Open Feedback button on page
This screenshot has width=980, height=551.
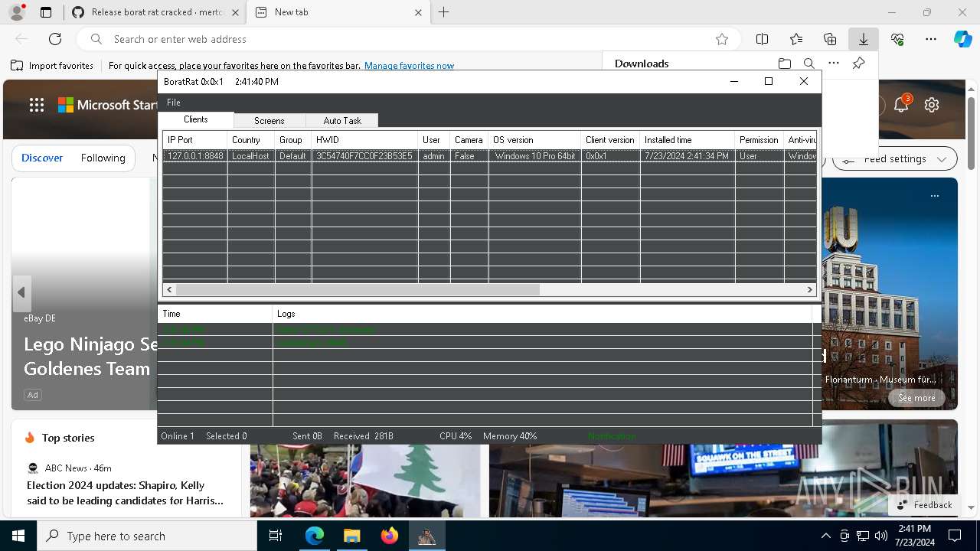(x=925, y=505)
